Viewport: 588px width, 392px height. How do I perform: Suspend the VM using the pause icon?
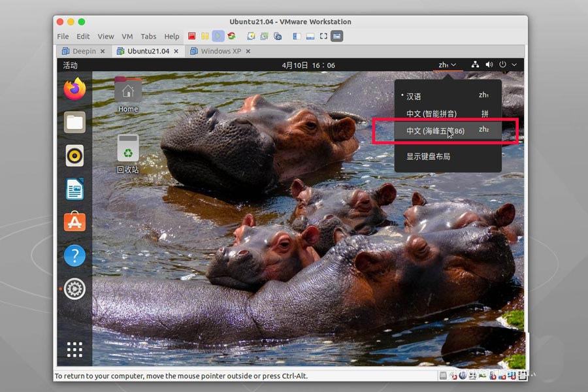pos(204,36)
